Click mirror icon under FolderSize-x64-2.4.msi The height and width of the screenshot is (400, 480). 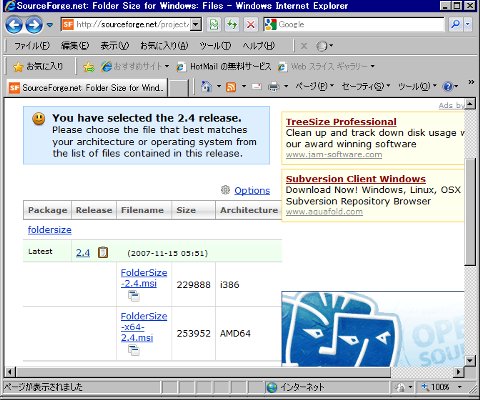(134, 350)
